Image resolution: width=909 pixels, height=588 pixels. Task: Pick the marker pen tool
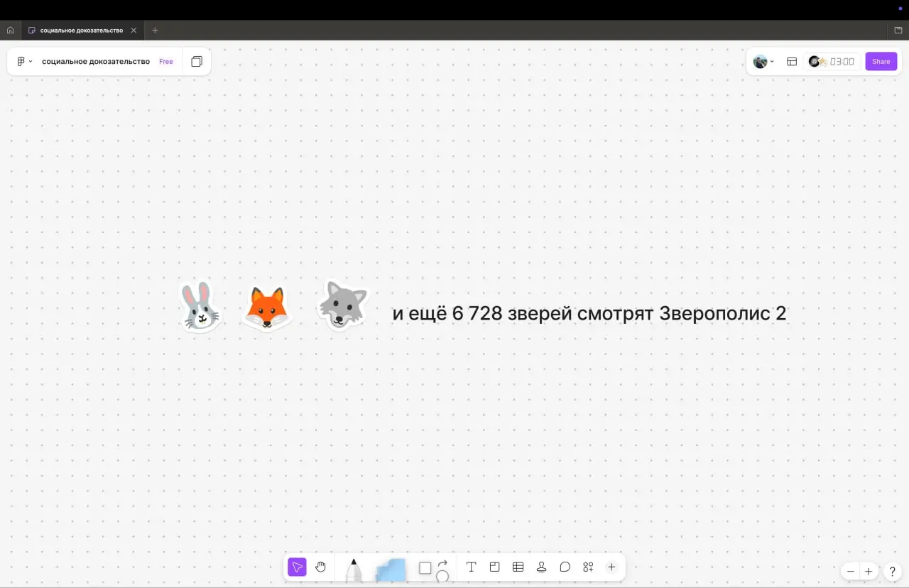[354, 570]
